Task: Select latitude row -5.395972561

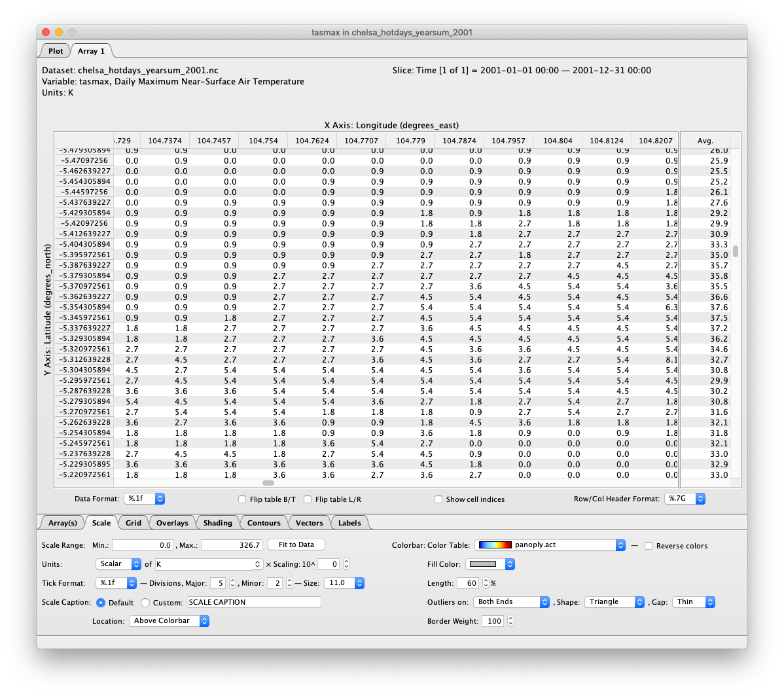Action: [x=84, y=255]
